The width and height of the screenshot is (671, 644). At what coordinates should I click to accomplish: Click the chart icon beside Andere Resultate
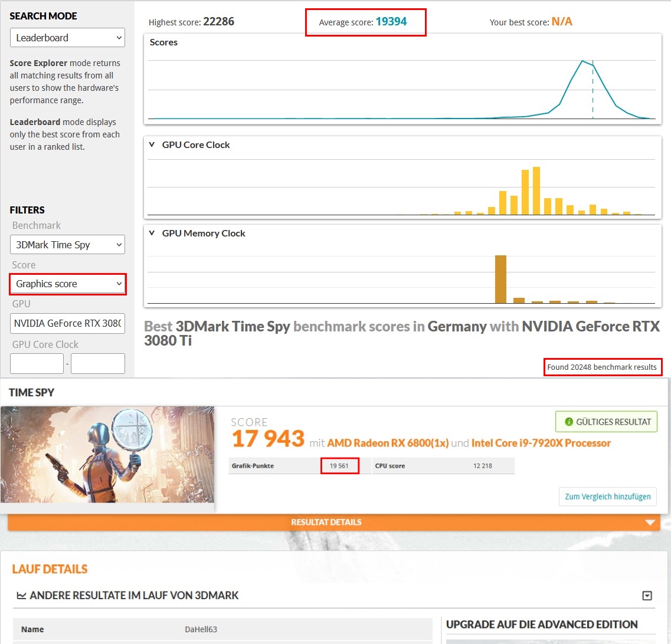(21, 595)
